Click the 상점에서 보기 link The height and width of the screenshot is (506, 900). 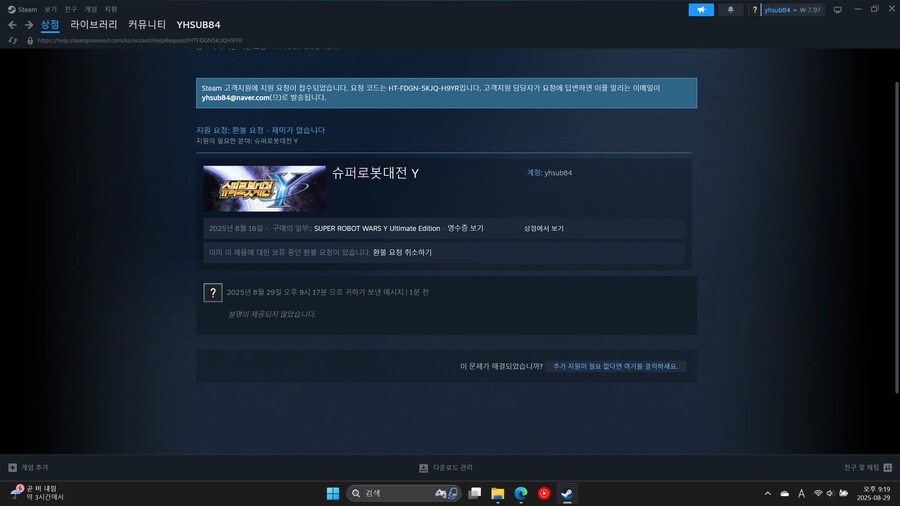544,228
